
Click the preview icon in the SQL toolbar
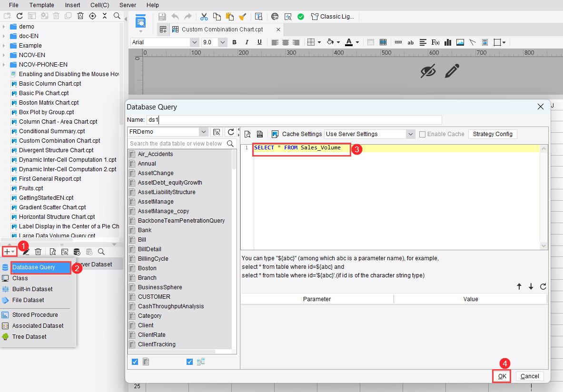(247, 134)
